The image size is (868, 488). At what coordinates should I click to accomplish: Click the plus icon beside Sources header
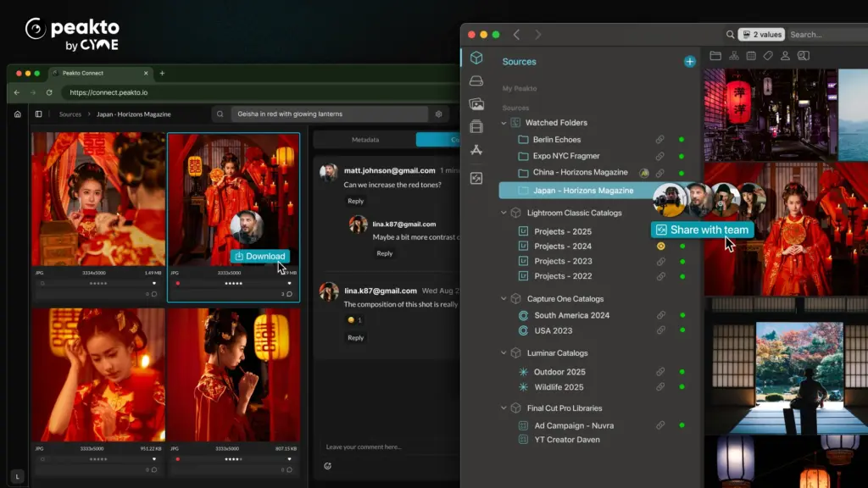click(689, 62)
